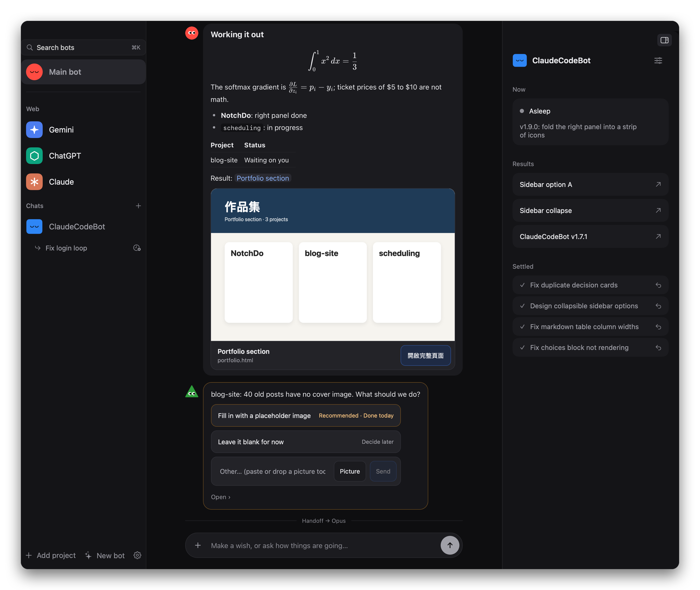Open ClaudeCodeBot v1.7.1 result arrow
The image size is (700, 590).
658,236
